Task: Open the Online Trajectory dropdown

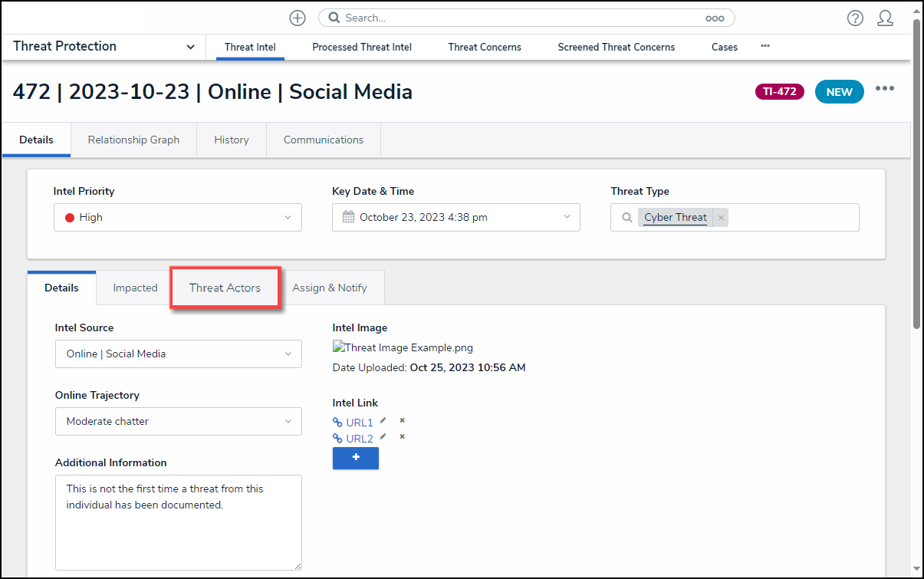Action: point(178,422)
